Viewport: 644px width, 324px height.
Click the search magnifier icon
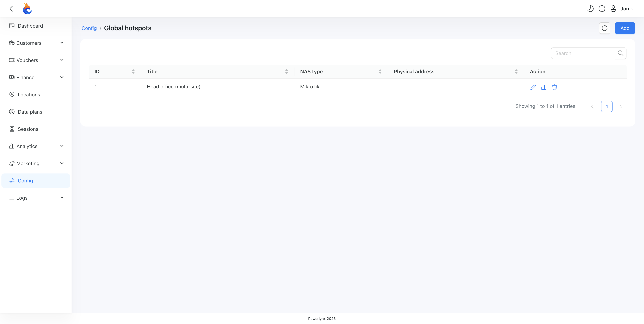[621, 53]
